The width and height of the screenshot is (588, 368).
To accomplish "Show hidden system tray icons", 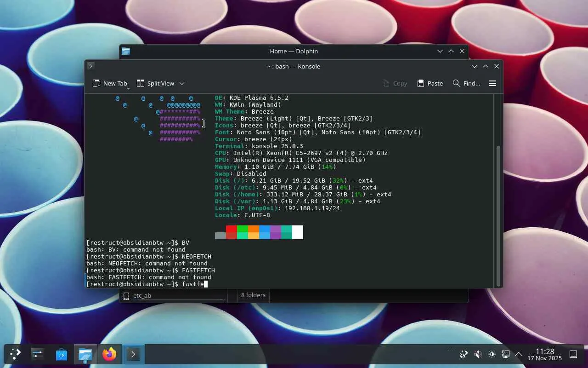I will point(519,354).
